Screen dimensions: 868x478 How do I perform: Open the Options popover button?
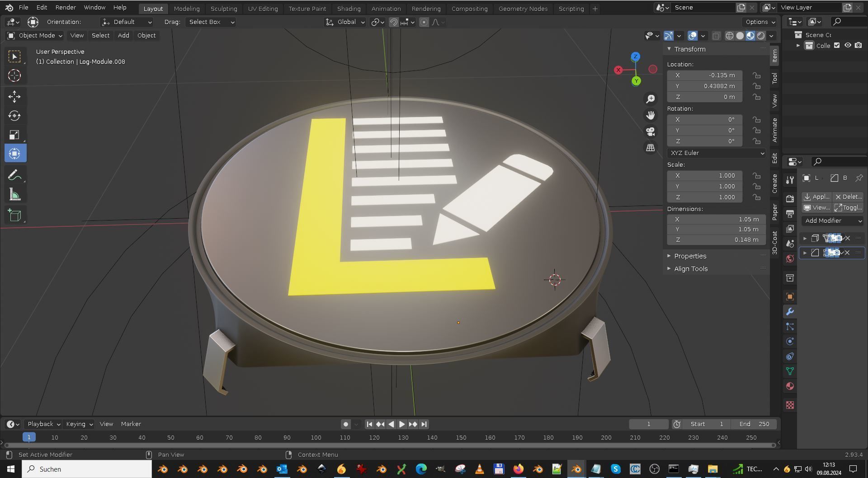coord(759,22)
